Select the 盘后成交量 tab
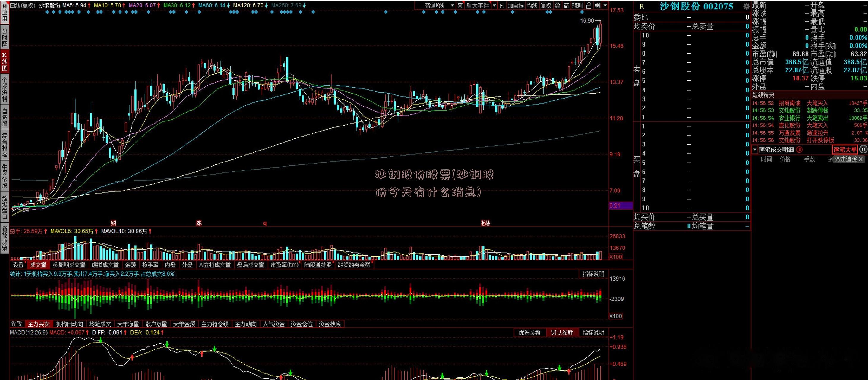868x380 pixels. [250, 265]
